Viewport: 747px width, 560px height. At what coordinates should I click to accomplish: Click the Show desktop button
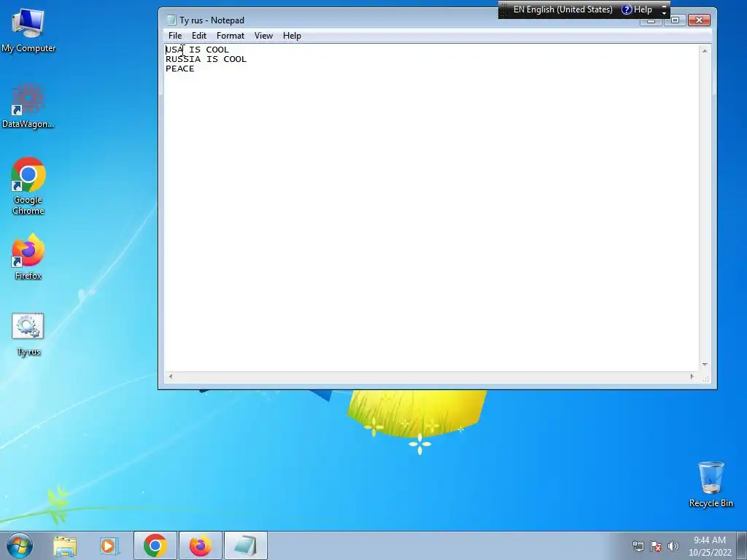[742, 545]
